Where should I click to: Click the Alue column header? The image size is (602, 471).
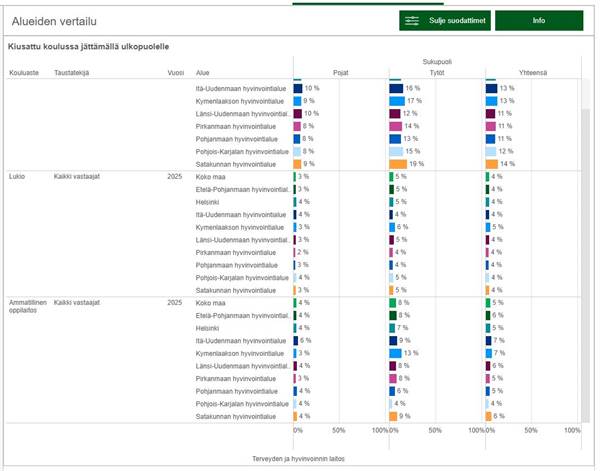[203, 73]
